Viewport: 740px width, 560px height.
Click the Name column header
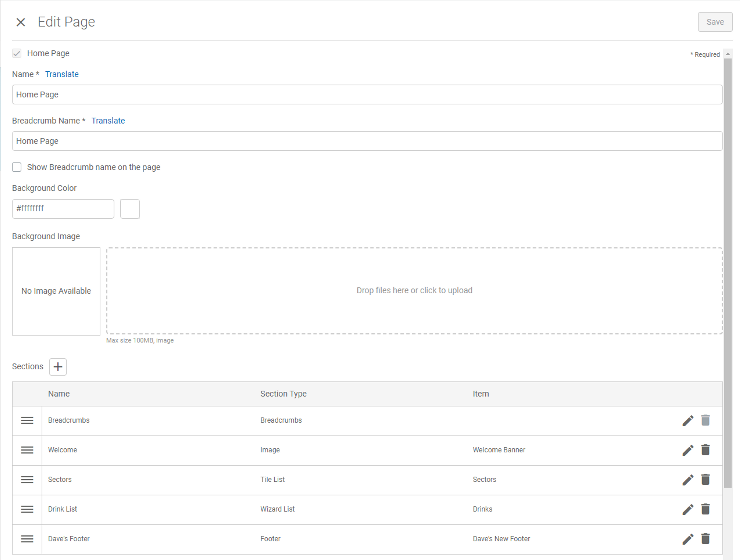(x=59, y=394)
